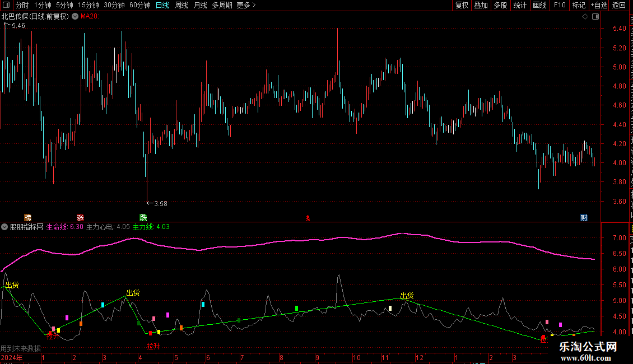Click the red $ dividend marker
The height and width of the screenshot is (364, 633).
[x=308, y=218]
